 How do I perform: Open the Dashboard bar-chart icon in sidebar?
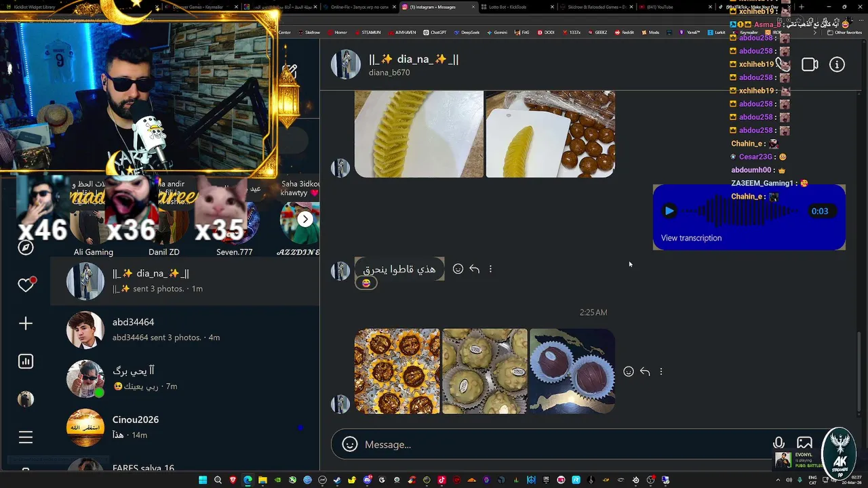point(26,361)
